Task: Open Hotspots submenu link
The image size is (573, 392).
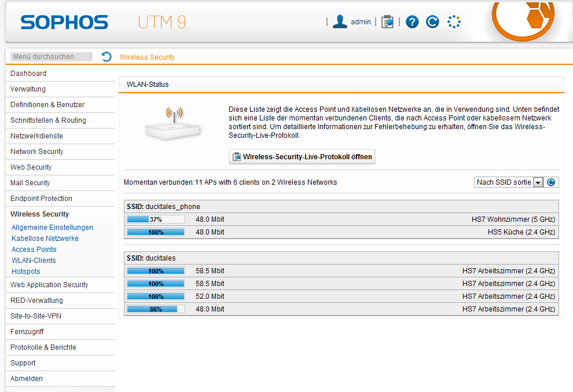Action: (25, 272)
